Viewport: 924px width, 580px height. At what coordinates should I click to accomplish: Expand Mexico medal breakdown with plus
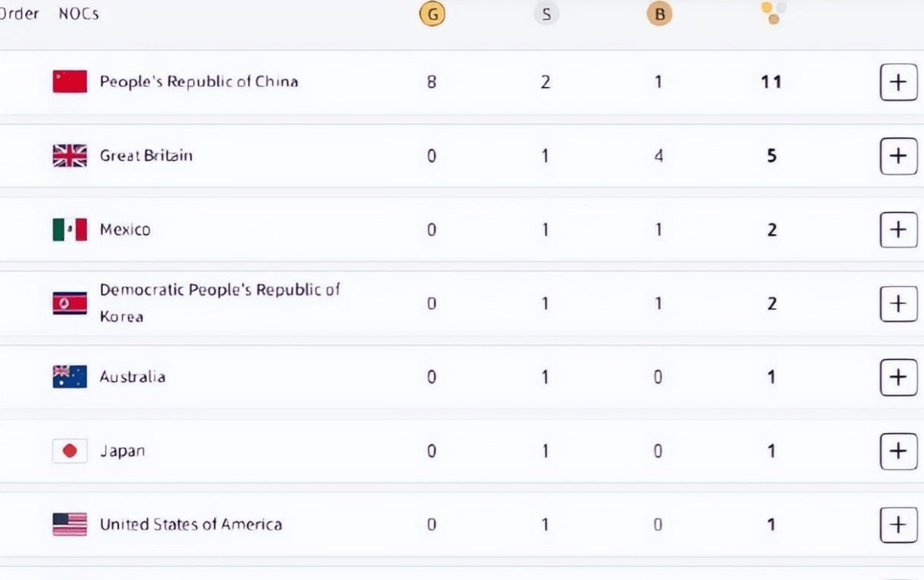coord(898,230)
